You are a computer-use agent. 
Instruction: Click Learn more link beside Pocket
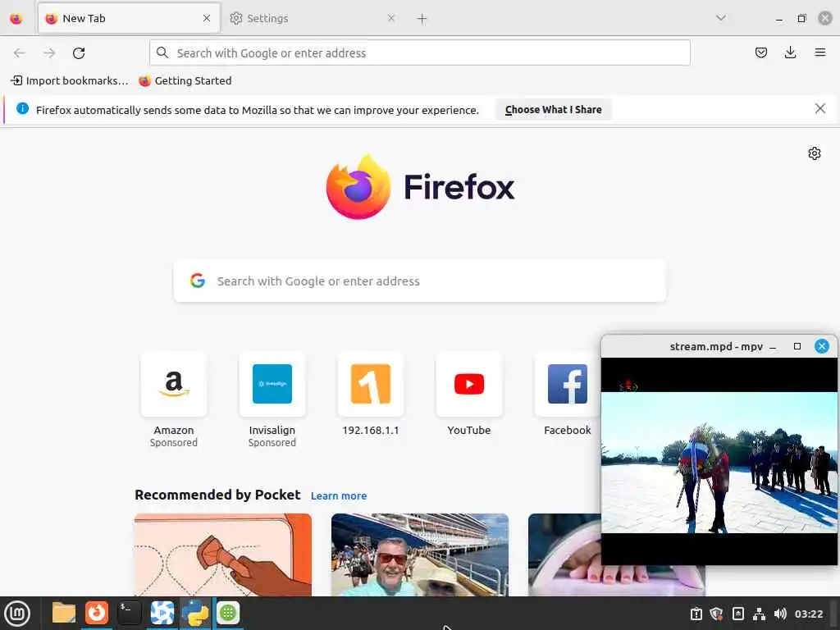pyautogui.click(x=339, y=496)
